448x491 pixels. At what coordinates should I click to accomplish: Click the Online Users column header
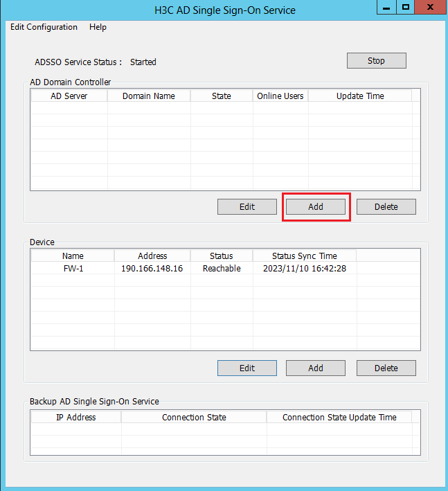[280, 96]
